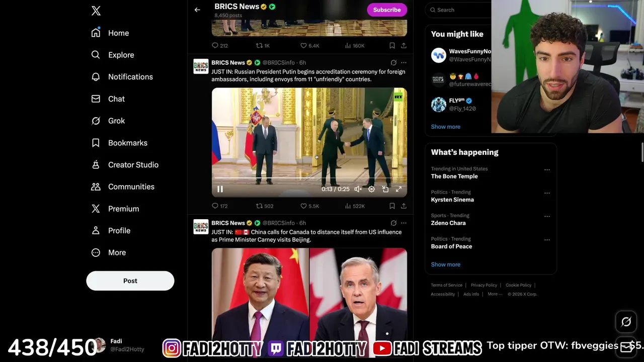Open Bookmarks in the sidebar

point(120,143)
